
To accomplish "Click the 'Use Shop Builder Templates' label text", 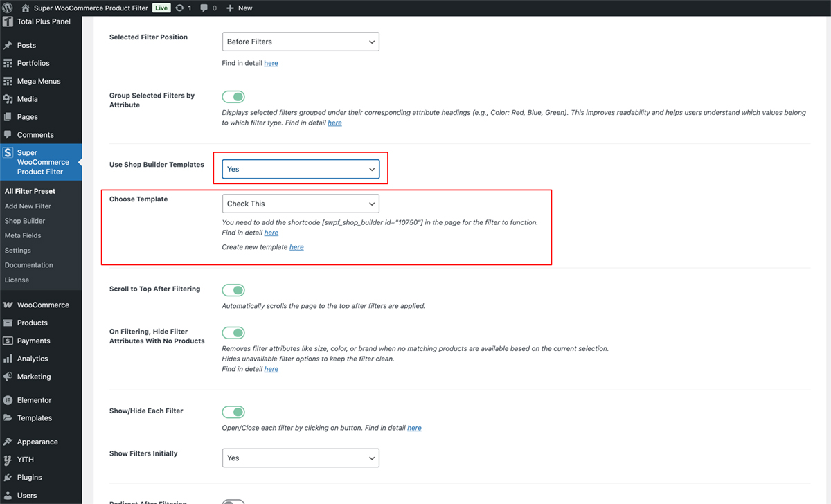I will coord(157,165).
